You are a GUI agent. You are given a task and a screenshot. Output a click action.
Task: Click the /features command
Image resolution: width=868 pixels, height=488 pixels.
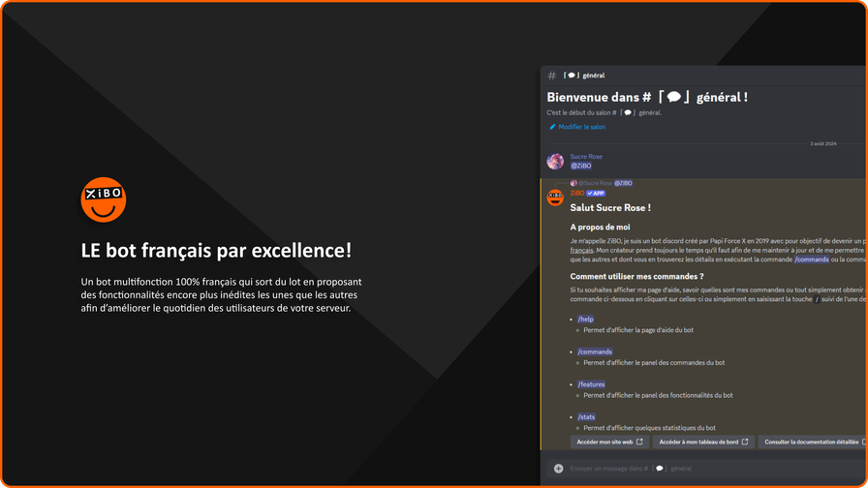tap(591, 384)
